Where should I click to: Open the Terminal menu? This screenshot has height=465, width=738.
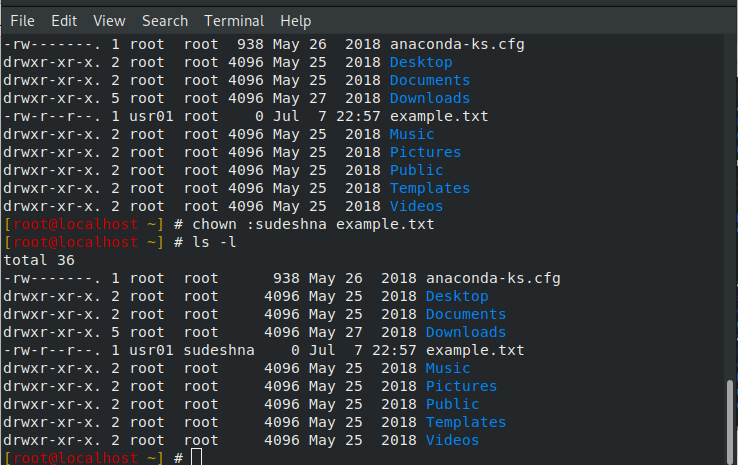[234, 20]
